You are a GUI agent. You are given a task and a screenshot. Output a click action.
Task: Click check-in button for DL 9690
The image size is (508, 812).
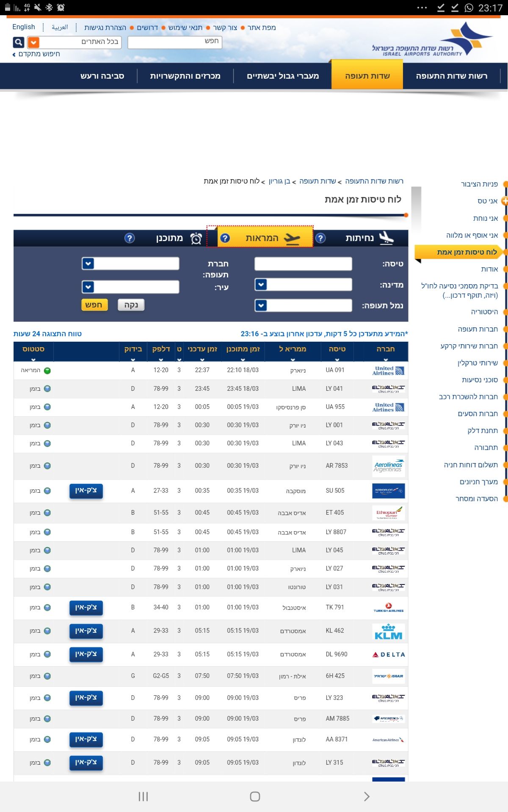tap(86, 654)
